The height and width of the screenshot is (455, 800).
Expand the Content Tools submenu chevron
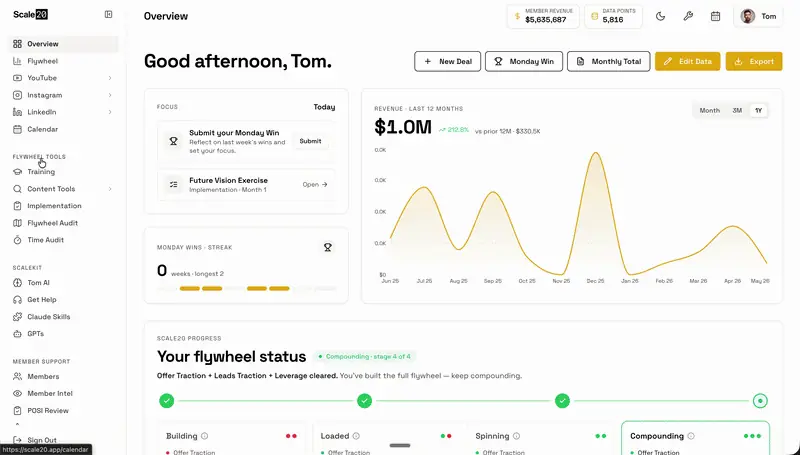pos(110,189)
